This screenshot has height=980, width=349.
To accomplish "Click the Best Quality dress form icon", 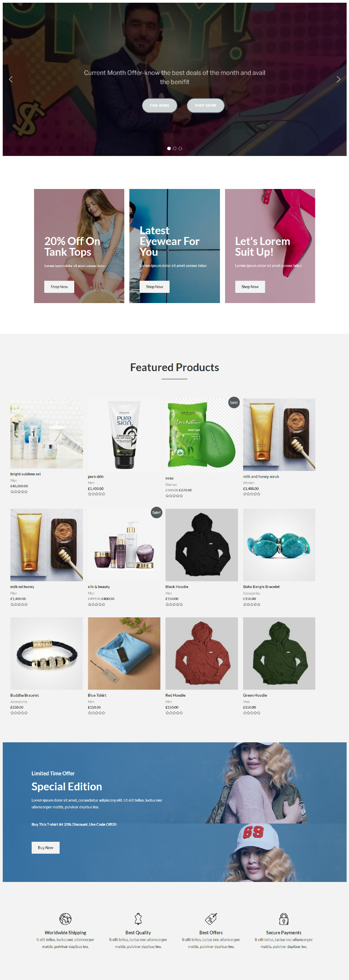I will [138, 919].
